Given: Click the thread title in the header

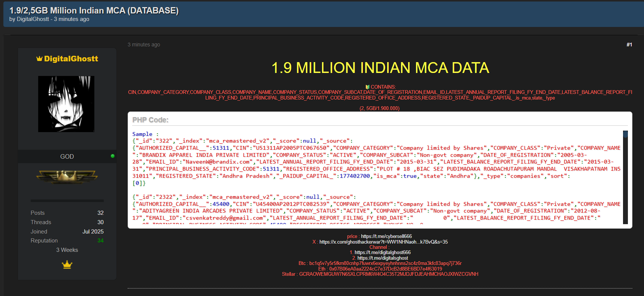Looking at the screenshot, I should [94, 10].
